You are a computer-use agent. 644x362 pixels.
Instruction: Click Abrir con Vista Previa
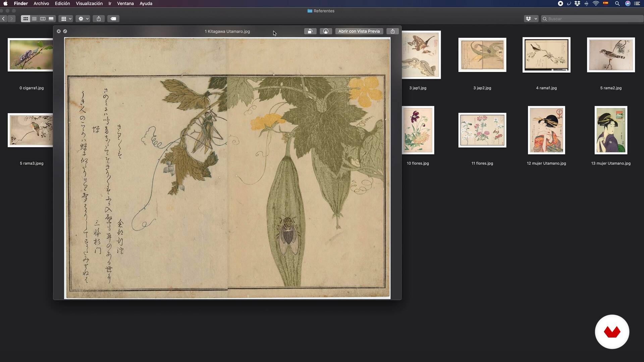pyautogui.click(x=359, y=31)
